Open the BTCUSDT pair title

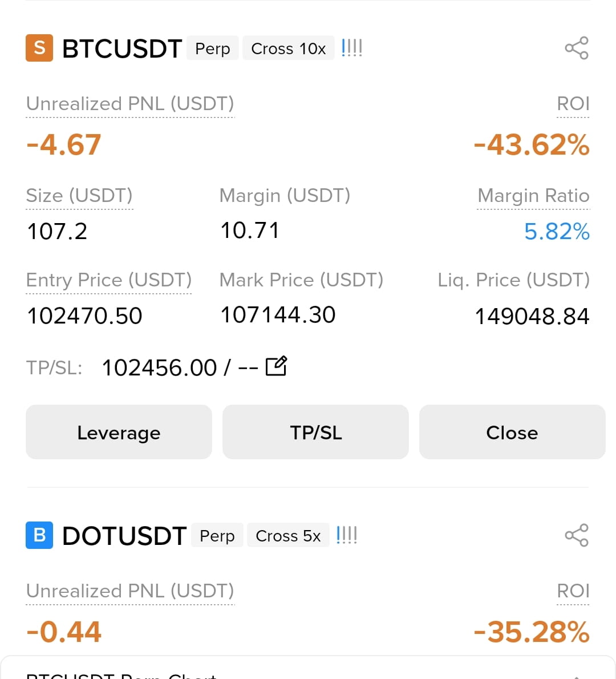pyautogui.click(x=122, y=48)
